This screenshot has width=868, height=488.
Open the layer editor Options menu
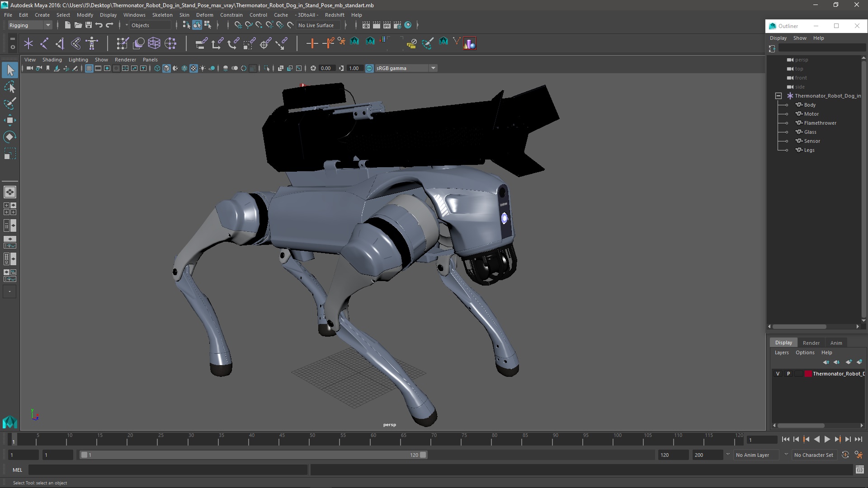[x=805, y=352]
